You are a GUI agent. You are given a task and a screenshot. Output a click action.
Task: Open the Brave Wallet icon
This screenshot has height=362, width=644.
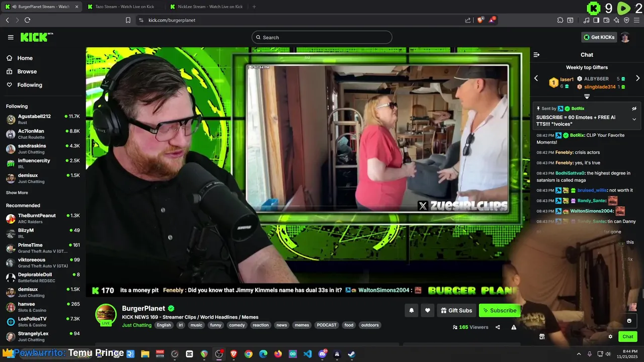[x=606, y=20]
